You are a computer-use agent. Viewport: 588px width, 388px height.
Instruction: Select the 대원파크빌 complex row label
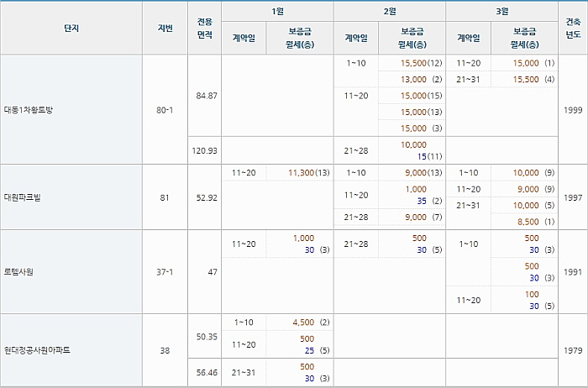24,197
